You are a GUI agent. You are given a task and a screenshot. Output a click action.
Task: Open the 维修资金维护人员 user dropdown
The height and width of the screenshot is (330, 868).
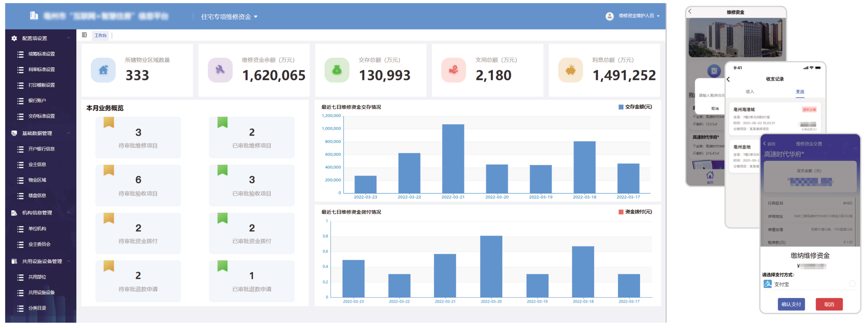[639, 16]
